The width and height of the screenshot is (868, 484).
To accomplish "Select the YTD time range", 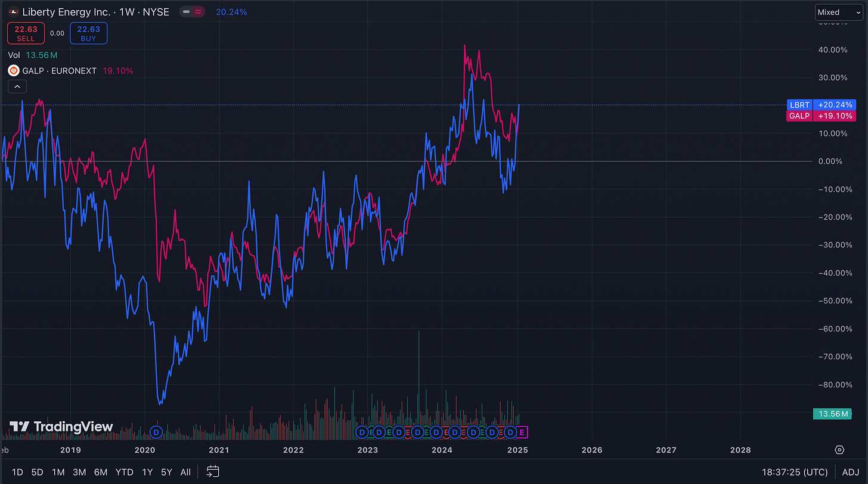I will click(x=124, y=472).
